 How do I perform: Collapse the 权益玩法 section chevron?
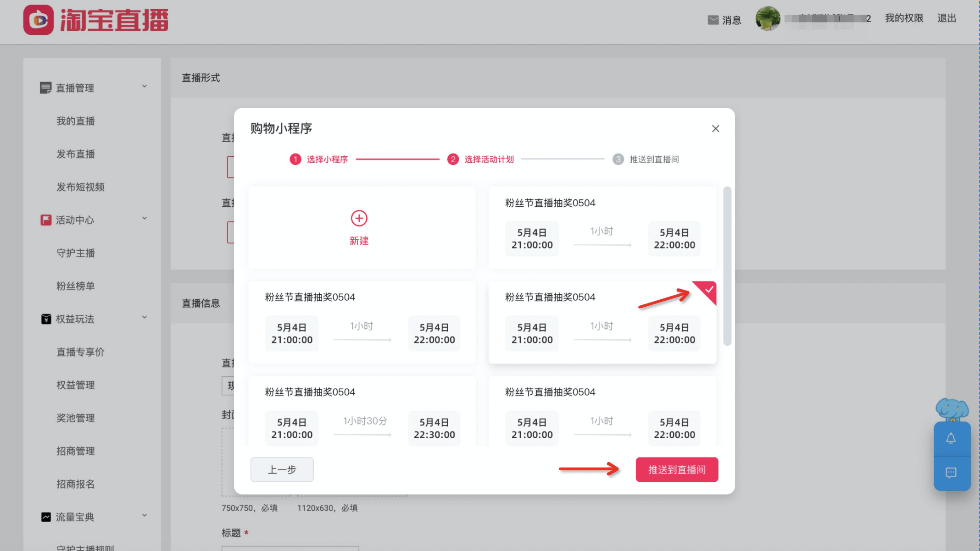[x=145, y=317]
